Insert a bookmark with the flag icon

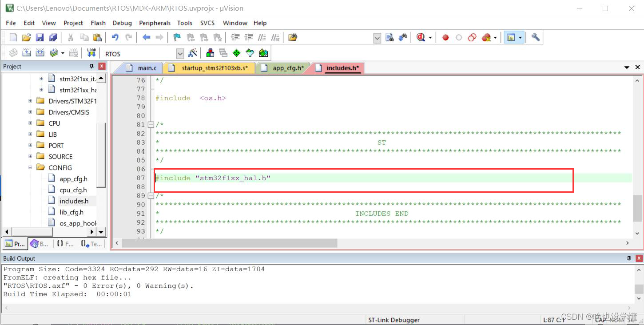tap(177, 37)
